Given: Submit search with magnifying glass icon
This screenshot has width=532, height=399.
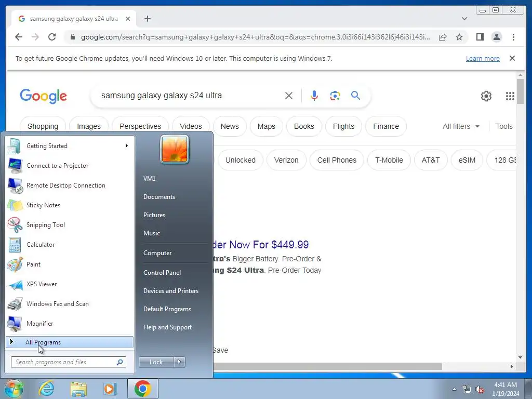Looking at the screenshot, I should [355, 96].
